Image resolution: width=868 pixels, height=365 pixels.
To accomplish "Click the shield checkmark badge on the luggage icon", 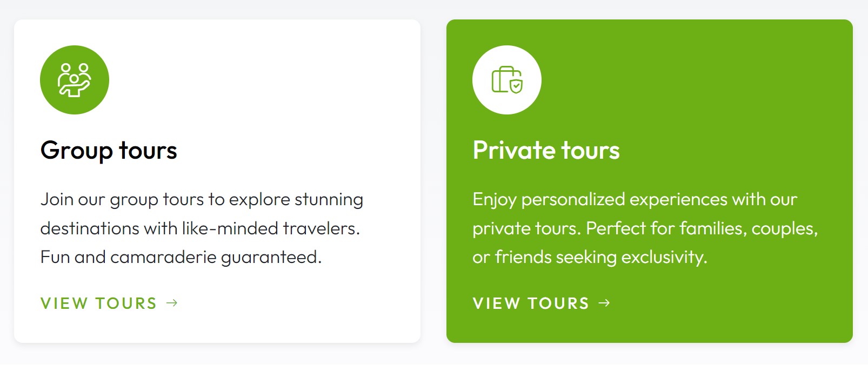I will click(x=517, y=86).
